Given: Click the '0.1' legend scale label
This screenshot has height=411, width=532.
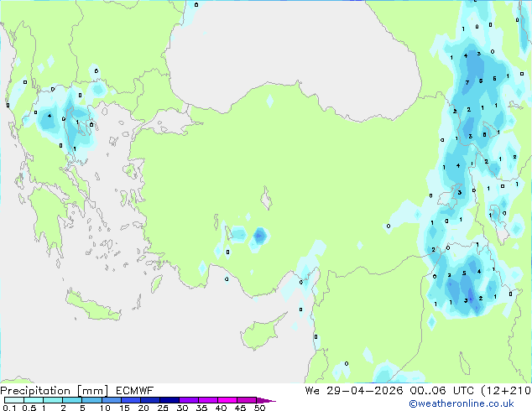Looking at the screenshot, I should (9, 408).
